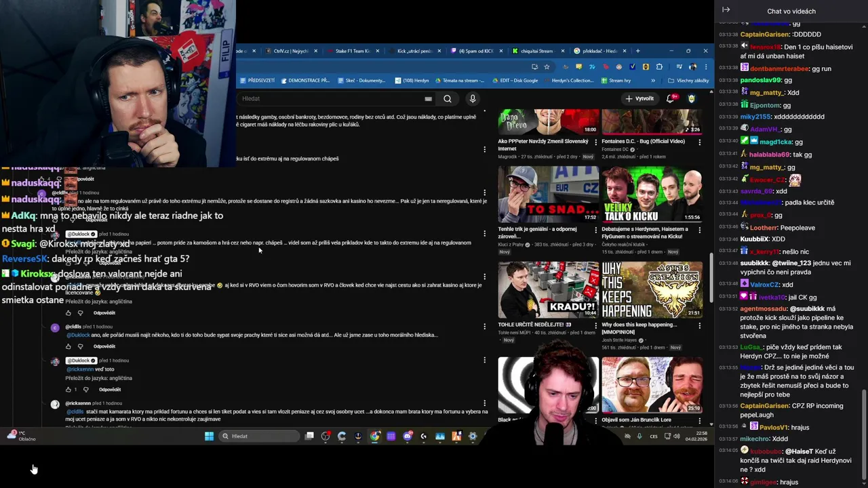Switch to the Stake F1 Team tab
The height and width of the screenshot is (488, 868).
click(353, 51)
